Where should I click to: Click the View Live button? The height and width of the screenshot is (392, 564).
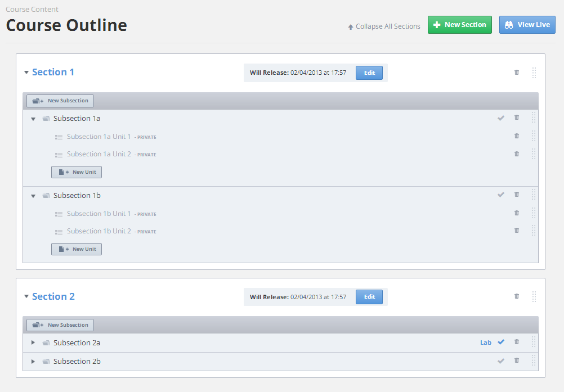(x=527, y=25)
